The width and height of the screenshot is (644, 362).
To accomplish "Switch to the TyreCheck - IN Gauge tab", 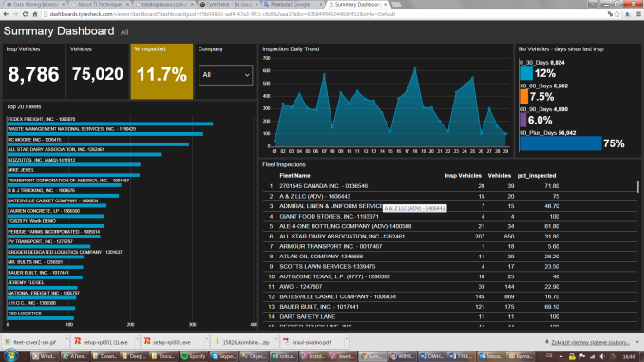I will click(229, 4).
